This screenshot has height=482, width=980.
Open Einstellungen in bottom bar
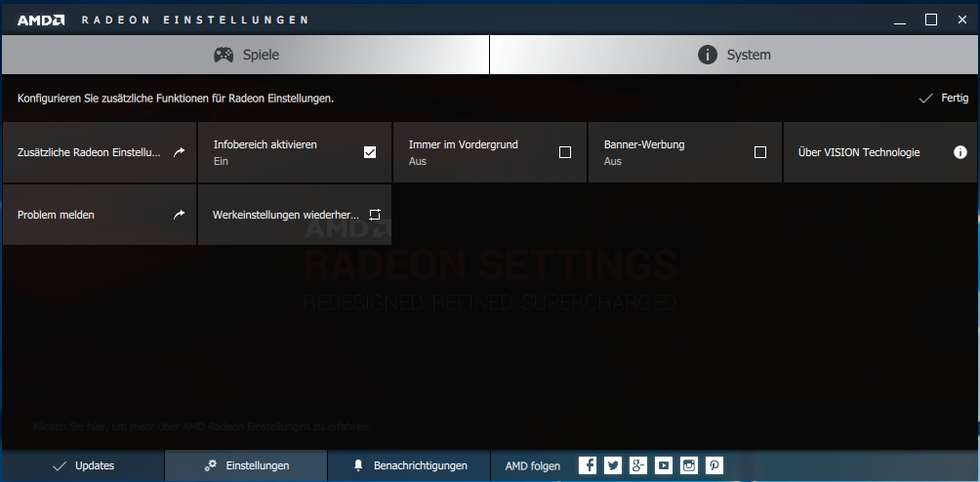click(x=246, y=465)
